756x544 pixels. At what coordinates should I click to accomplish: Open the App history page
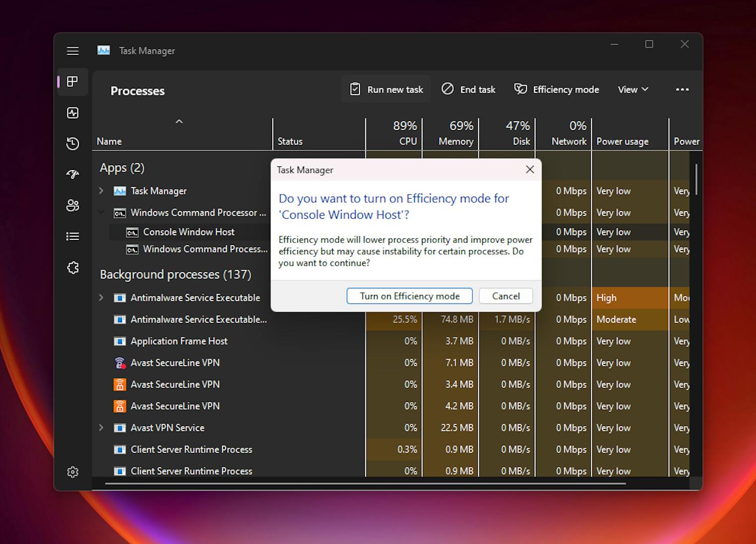pos(72,144)
